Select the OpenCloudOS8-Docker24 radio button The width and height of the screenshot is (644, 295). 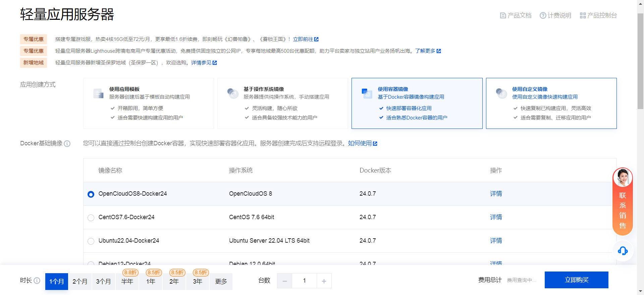(91, 194)
